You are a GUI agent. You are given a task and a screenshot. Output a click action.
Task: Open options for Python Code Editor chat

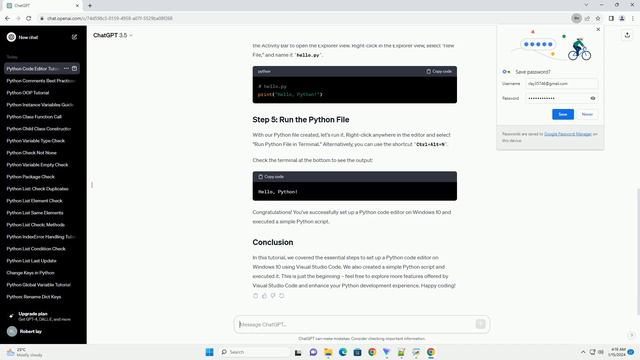click(x=67, y=69)
